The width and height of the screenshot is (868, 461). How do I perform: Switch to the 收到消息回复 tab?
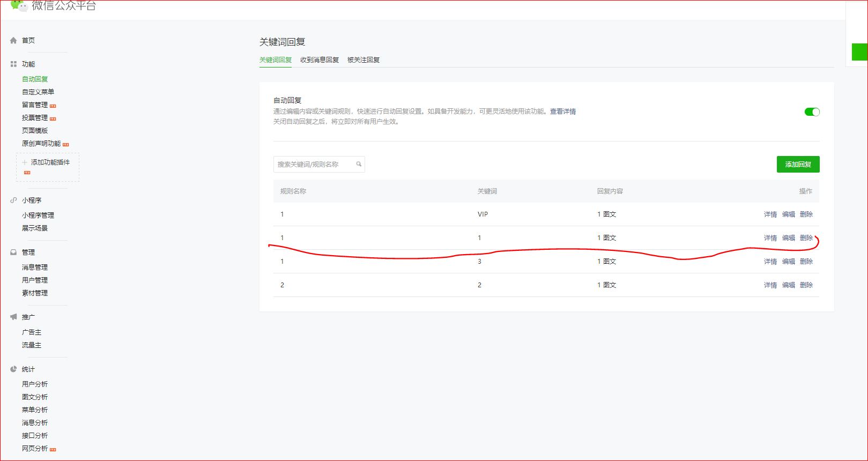[320, 60]
